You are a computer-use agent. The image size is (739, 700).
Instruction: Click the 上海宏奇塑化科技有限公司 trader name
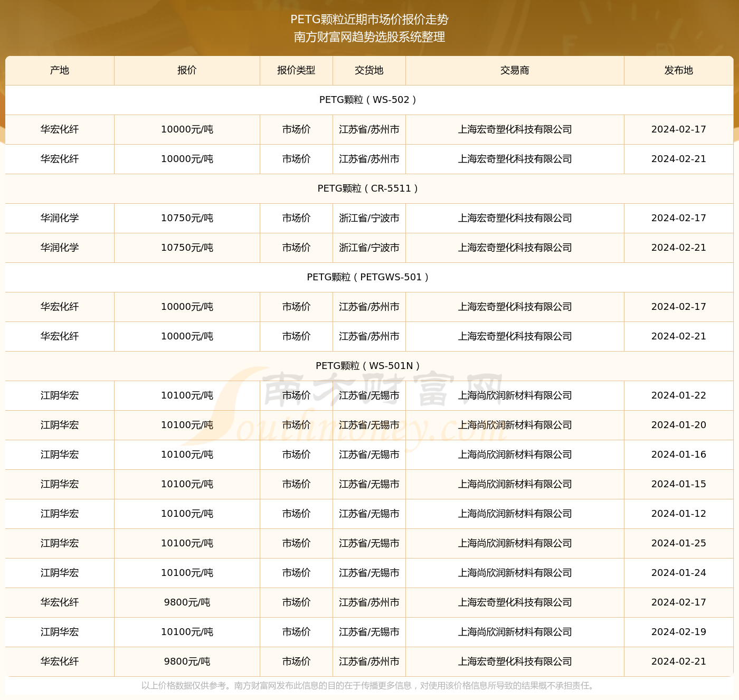pos(515,129)
